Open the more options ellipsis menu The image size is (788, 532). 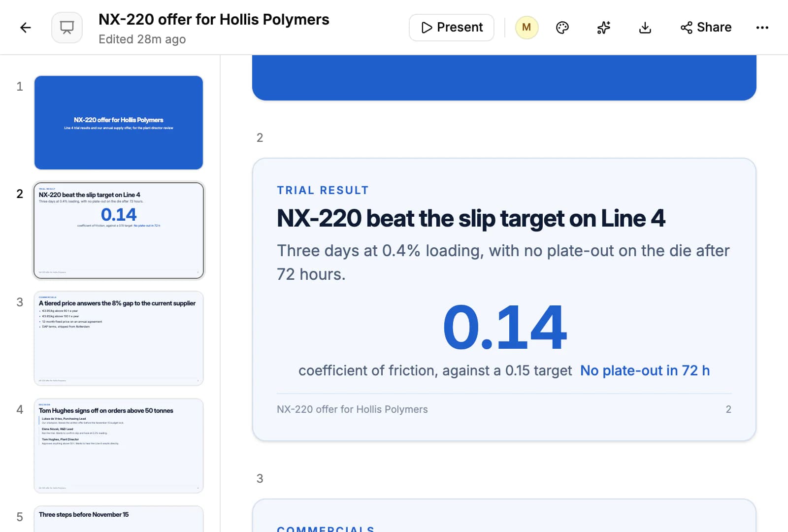[x=762, y=28]
